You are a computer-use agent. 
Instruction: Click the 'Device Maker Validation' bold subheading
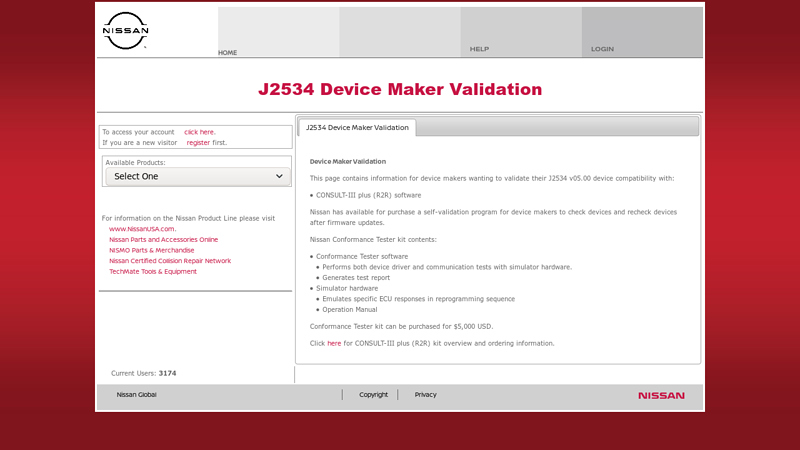pos(347,161)
